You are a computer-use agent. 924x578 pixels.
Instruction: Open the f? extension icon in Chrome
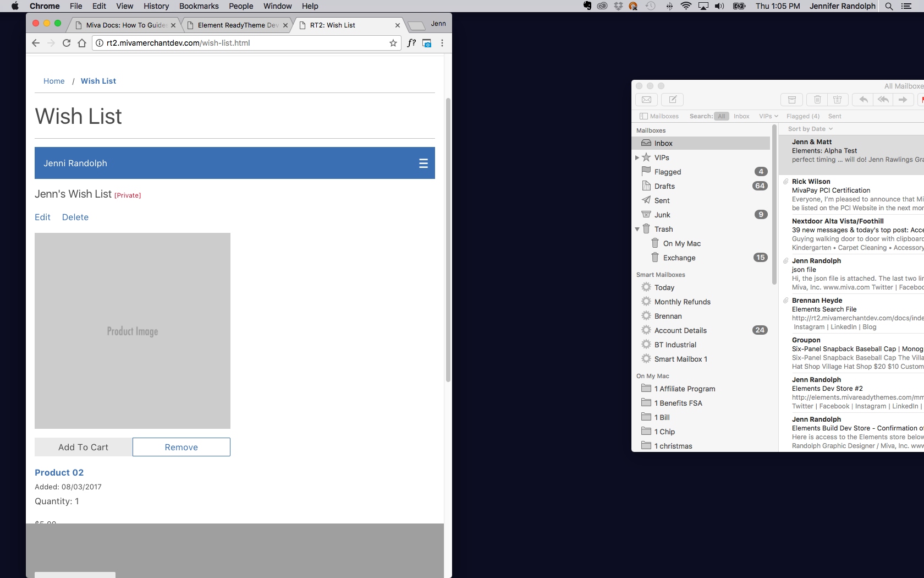click(411, 43)
